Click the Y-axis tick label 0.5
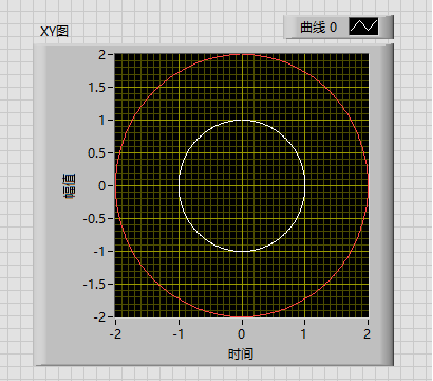433x381 pixels. click(97, 153)
